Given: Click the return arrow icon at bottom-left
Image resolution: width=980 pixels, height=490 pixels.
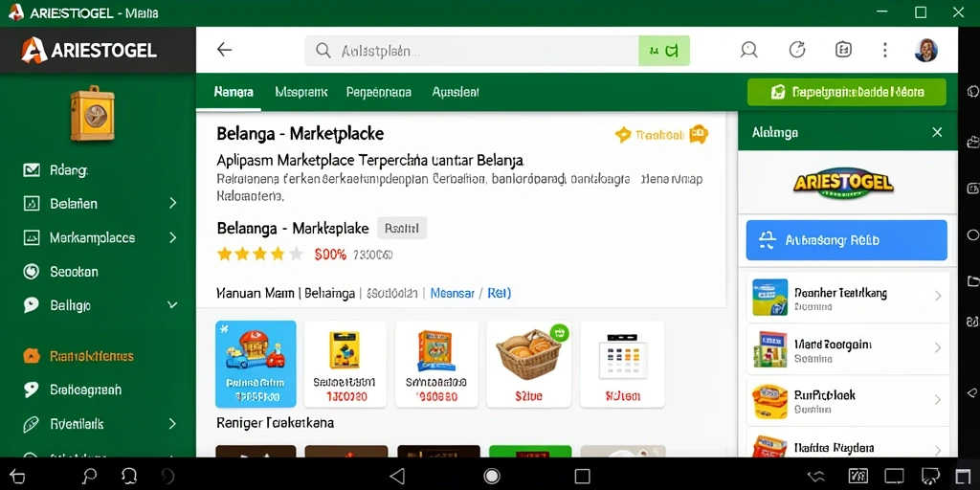Looking at the screenshot, I should [x=17, y=478].
